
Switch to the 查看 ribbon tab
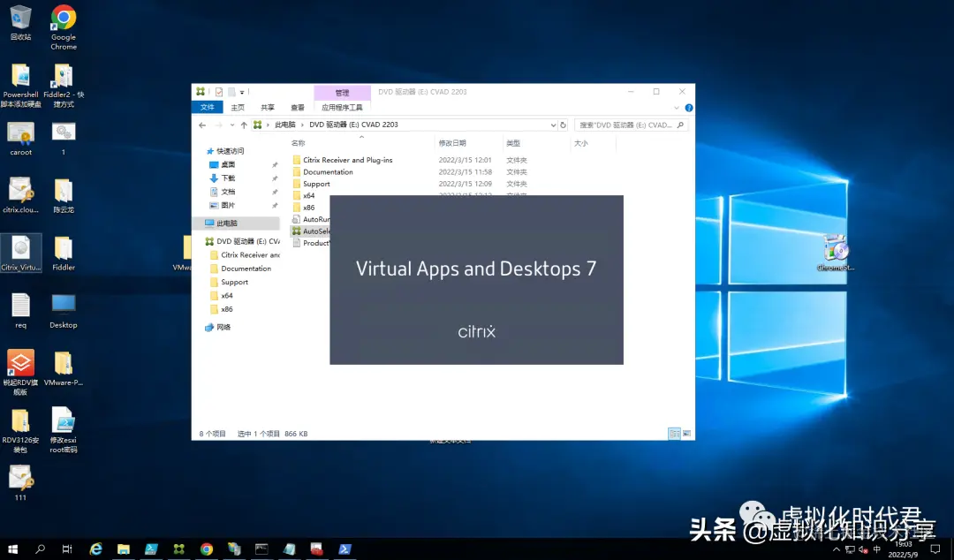click(299, 106)
